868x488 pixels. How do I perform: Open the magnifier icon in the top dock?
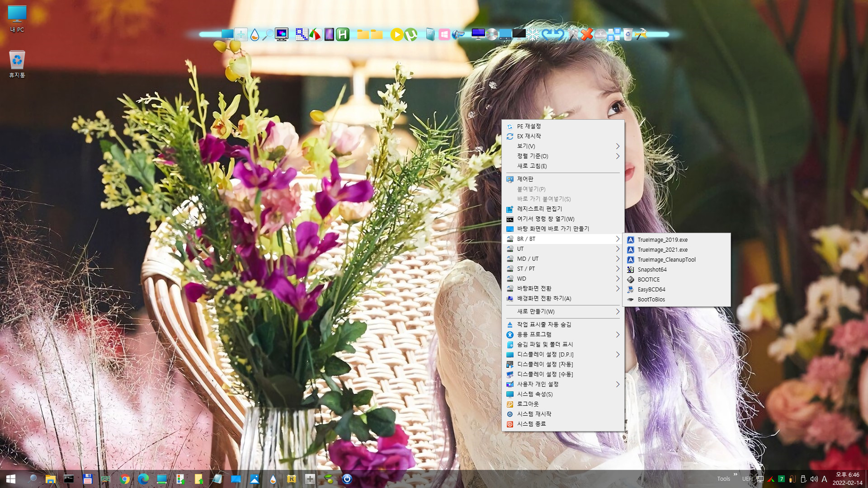(x=268, y=34)
